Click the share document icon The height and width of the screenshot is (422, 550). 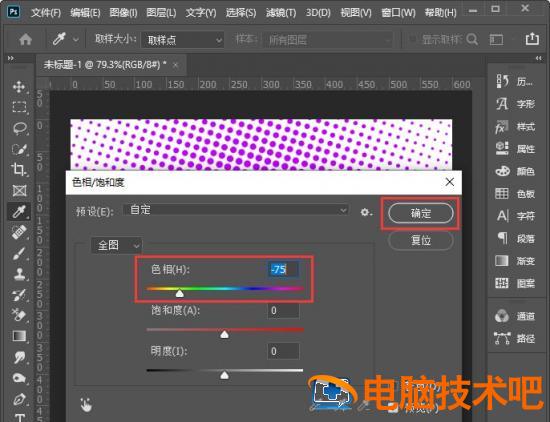coord(532,39)
